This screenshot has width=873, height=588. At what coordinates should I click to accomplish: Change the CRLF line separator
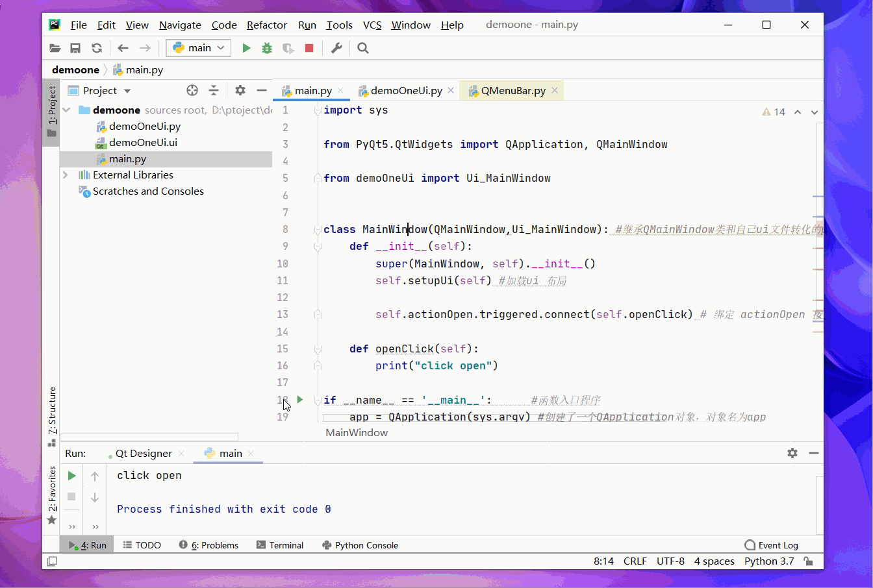click(635, 561)
